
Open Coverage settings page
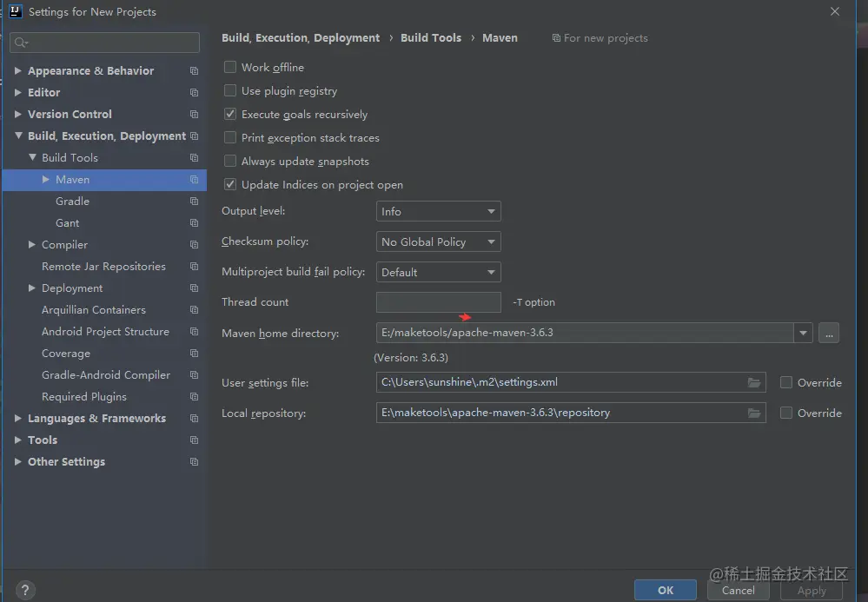(x=66, y=353)
